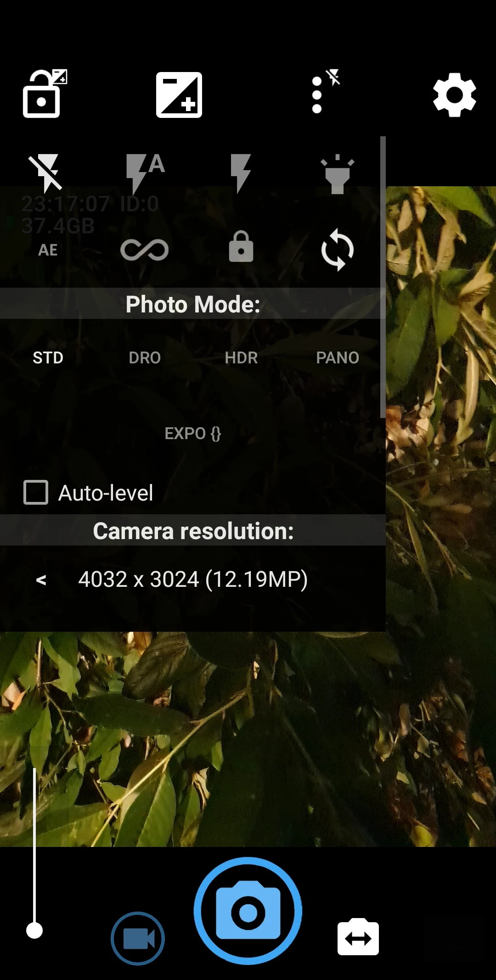Close the three-dot popup menu
The height and width of the screenshot is (980, 496).
tap(321, 94)
